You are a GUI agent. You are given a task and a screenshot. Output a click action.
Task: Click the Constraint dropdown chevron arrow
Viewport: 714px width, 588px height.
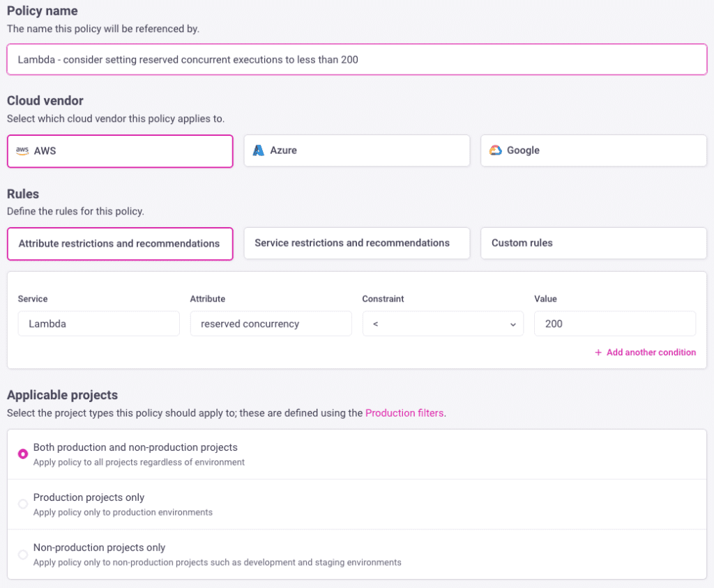[x=512, y=325]
